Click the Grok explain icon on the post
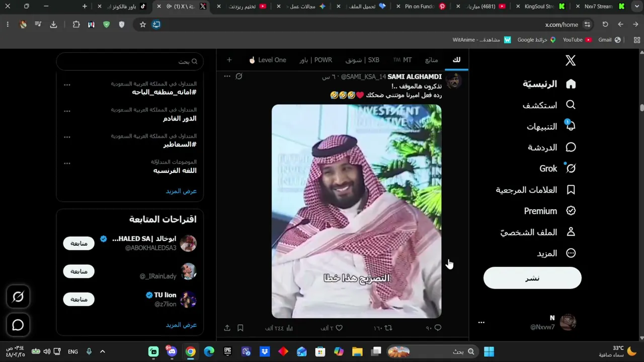This screenshot has height=362, width=644. point(239,76)
